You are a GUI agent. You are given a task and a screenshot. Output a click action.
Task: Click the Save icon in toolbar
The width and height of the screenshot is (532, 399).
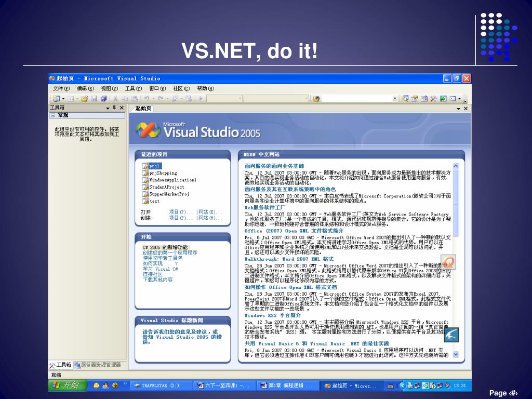pyautogui.click(x=94, y=98)
